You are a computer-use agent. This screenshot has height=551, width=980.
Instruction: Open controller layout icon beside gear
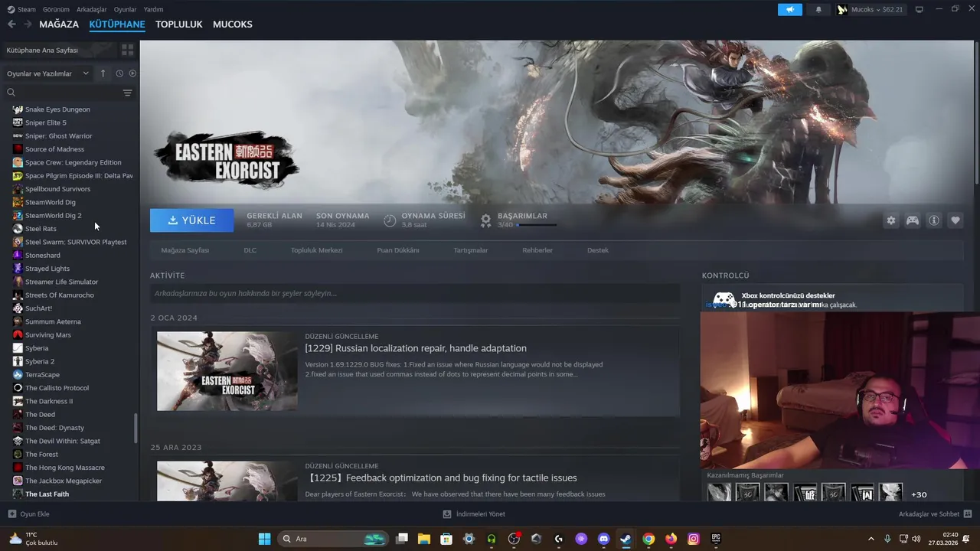(x=913, y=220)
